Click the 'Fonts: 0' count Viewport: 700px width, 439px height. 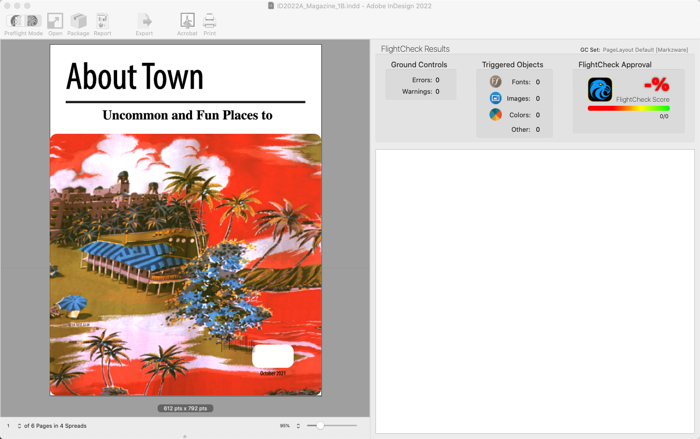[538, 82]
